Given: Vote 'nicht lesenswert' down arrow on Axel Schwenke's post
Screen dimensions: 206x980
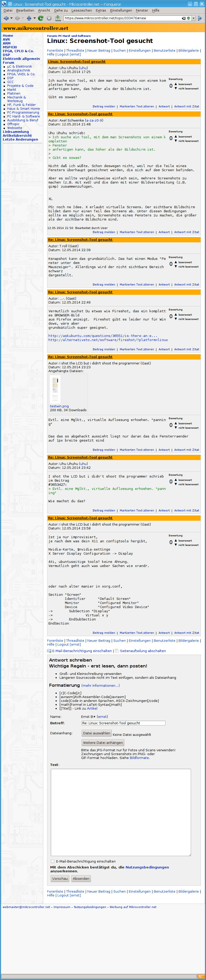Looking at the screenshot, I should (x=176, y=141).
